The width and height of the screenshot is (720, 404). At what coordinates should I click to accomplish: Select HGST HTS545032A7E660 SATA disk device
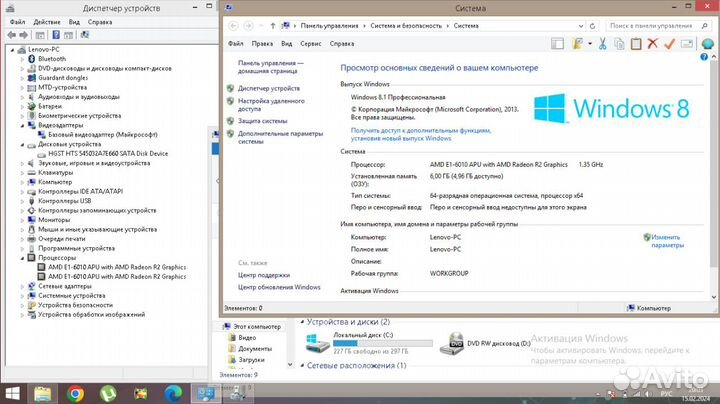click(108, 153)
